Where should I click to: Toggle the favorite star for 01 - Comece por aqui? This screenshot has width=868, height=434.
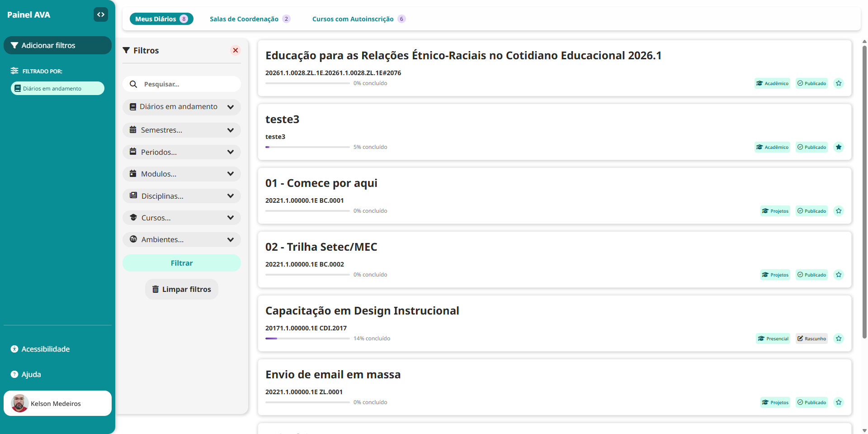point(839,211)
